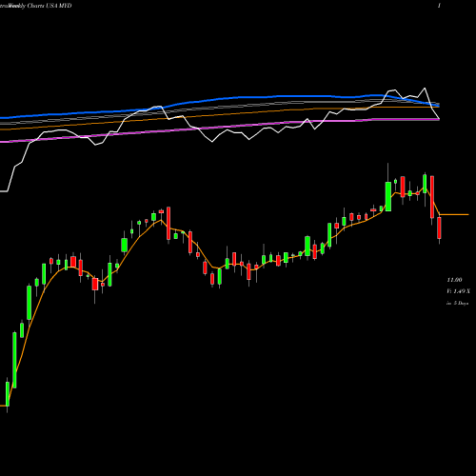Click the 'V: 1.49 X' volume label

(458, 291)
